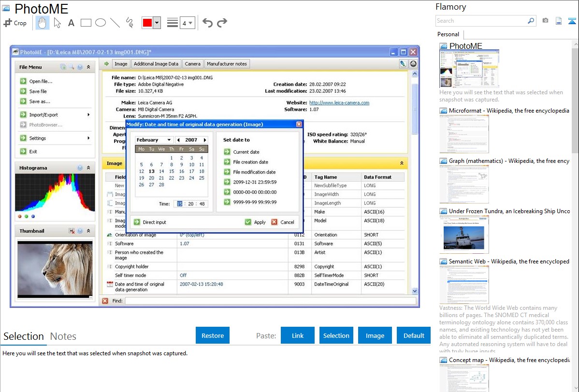The height and width of the screenshot is (392, 579).
Task: Collapse the Histograma panel
Action: (x=88, y=168)
